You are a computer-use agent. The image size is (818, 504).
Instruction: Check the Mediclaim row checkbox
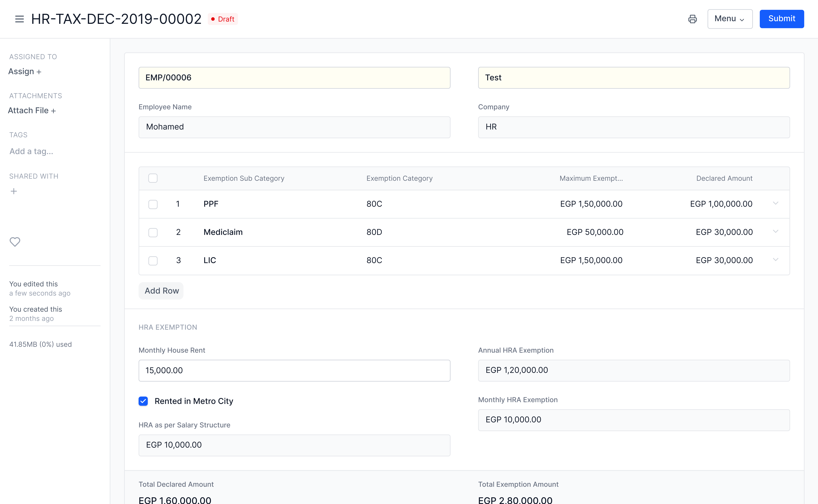153,232
